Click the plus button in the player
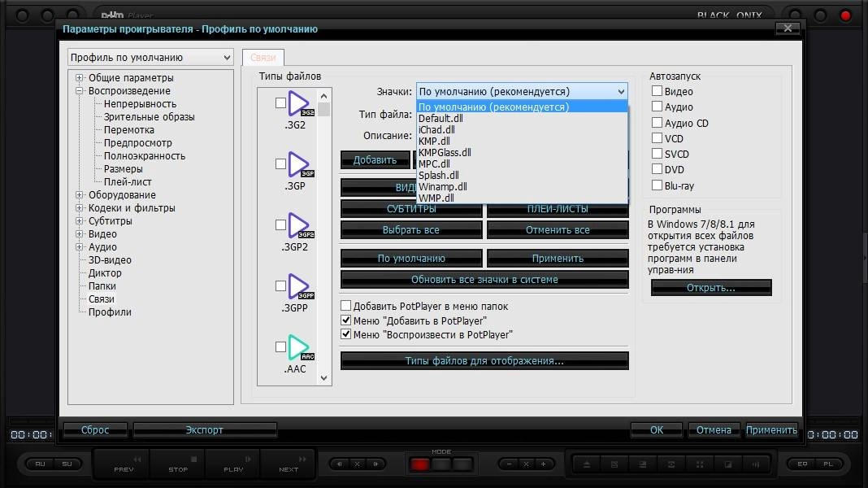 point(544,464)
